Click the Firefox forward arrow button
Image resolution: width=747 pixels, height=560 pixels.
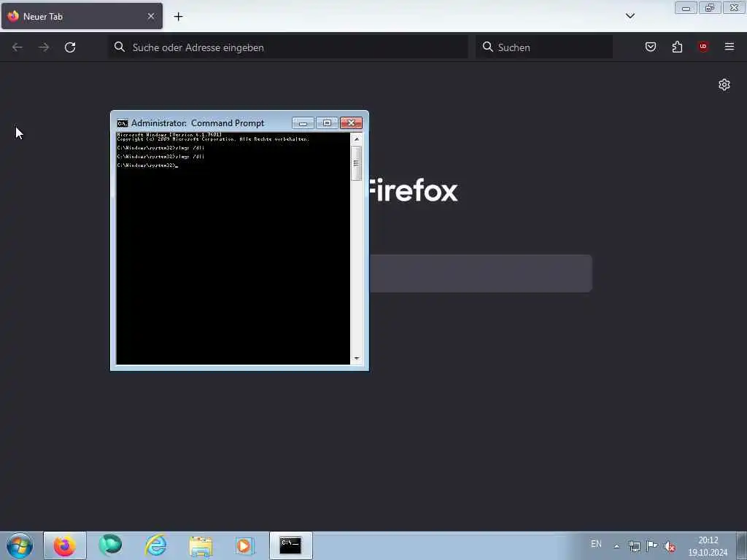pyautogui.click(x=44, y=47)
